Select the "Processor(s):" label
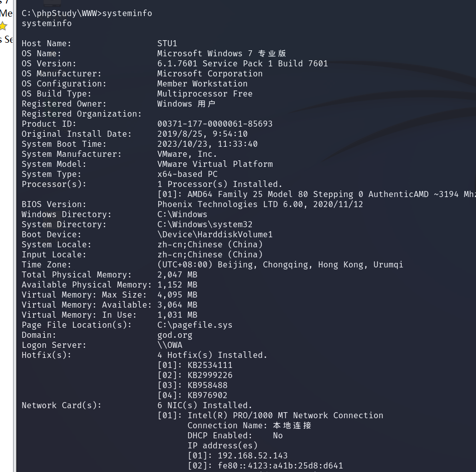The width and height of the screenshot is (476, 472). click(x=54, y=184)
